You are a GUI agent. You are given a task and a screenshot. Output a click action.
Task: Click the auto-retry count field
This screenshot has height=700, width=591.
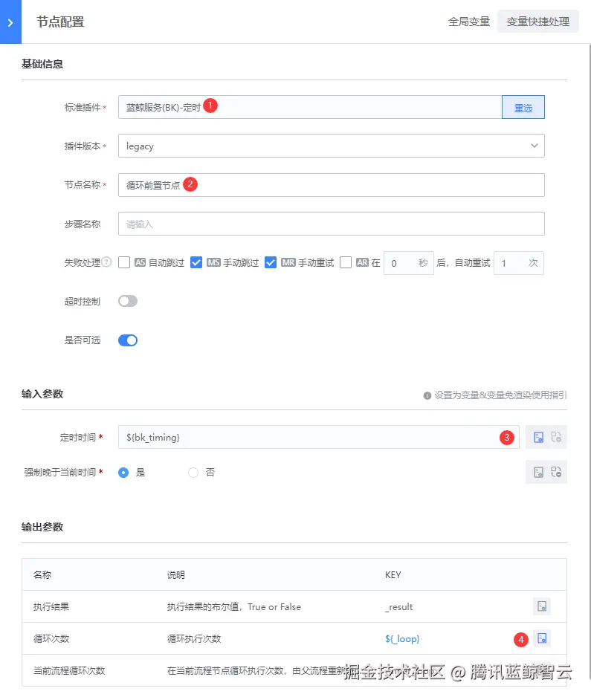click(x=519, y=263)
